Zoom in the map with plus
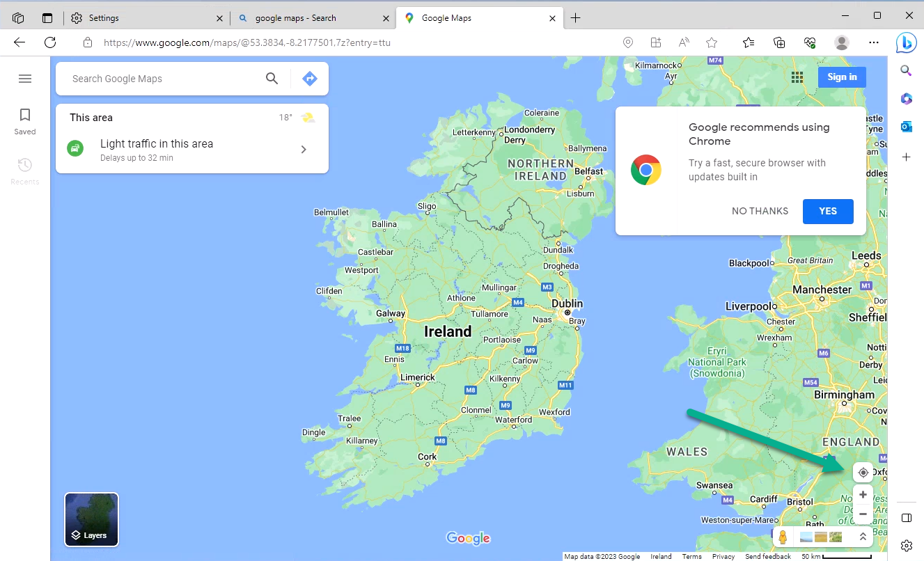The height and width of the screenshot is (561, 924). (x=863, y=495)
